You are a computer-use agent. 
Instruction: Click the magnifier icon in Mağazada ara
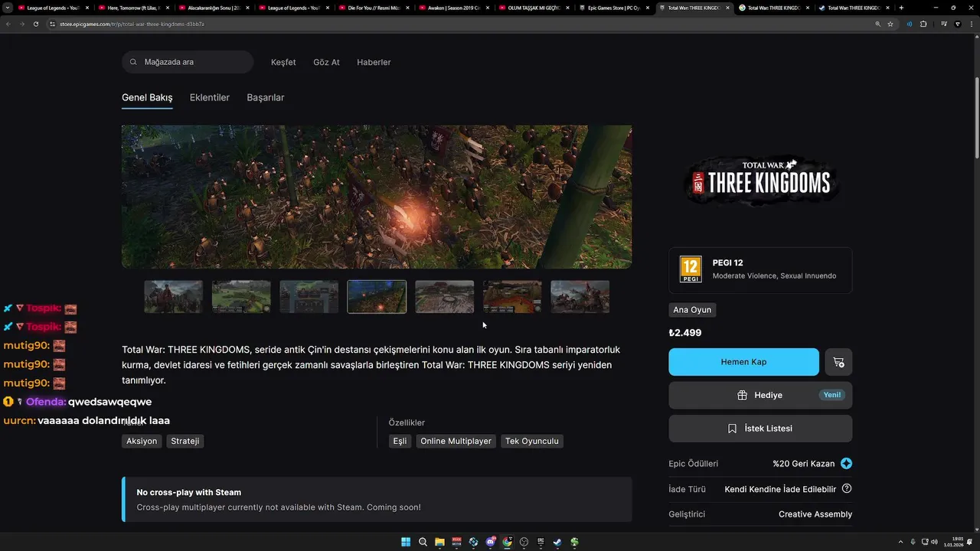tap(134, 62)
